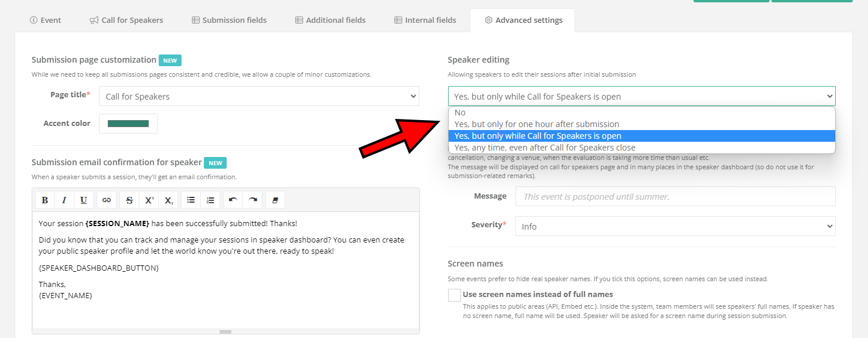Apply strikethrough formatting

(129, 200)
